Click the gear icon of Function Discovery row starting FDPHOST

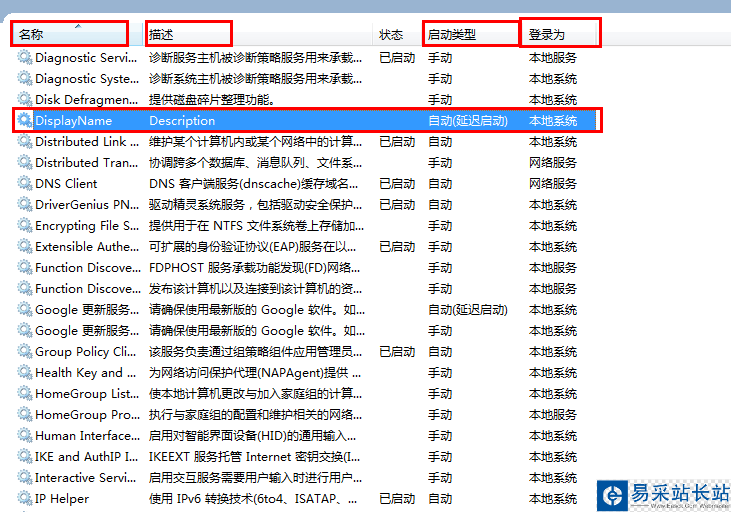tap(25, 267)
